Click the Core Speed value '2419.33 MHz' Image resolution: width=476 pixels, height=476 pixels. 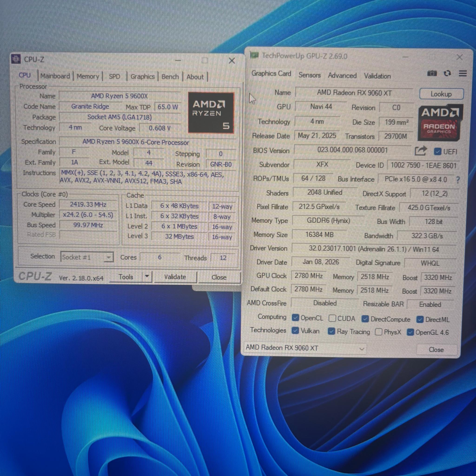(88, 205)
